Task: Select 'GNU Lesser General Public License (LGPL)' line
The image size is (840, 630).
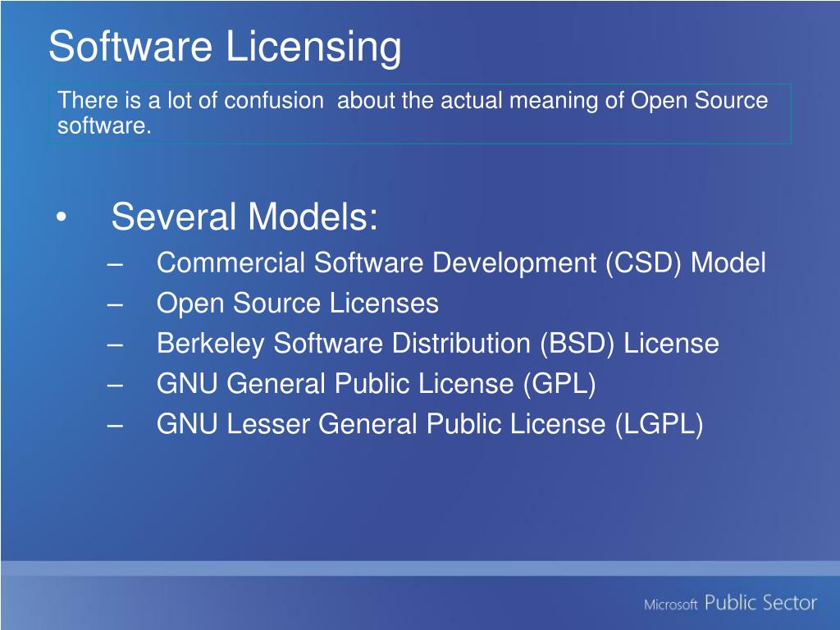Action: point(430,424)
